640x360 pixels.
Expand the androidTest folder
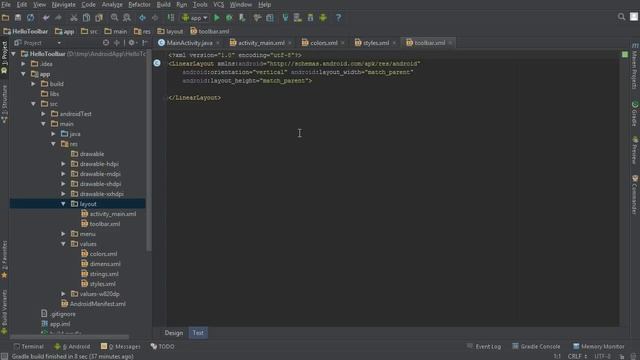(43, 113)
